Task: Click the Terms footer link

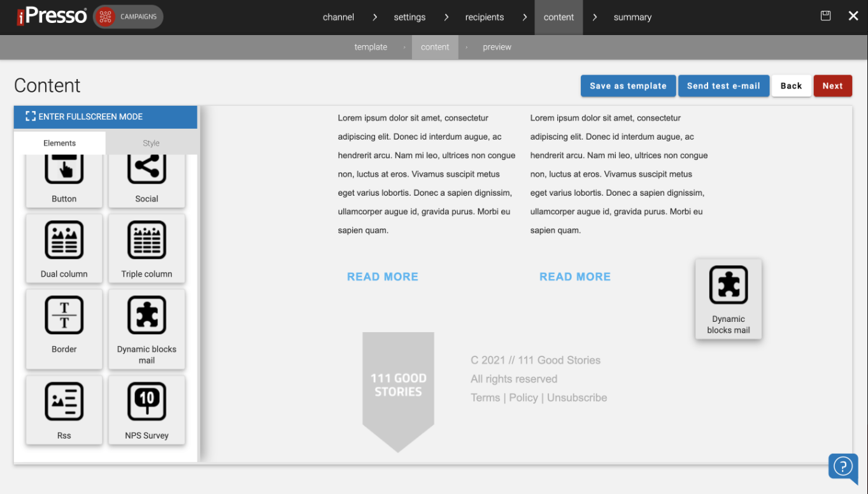Action: 485,397
